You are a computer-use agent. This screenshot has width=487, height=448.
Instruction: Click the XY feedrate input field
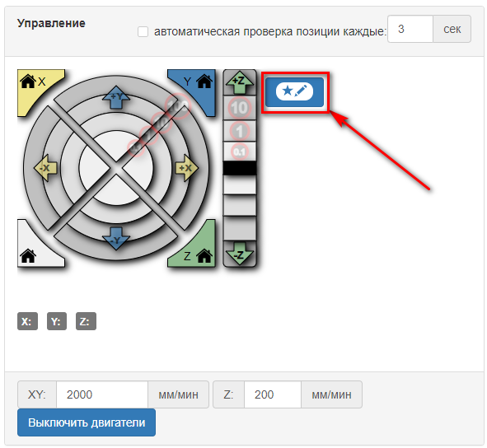[x=102, y=394]
